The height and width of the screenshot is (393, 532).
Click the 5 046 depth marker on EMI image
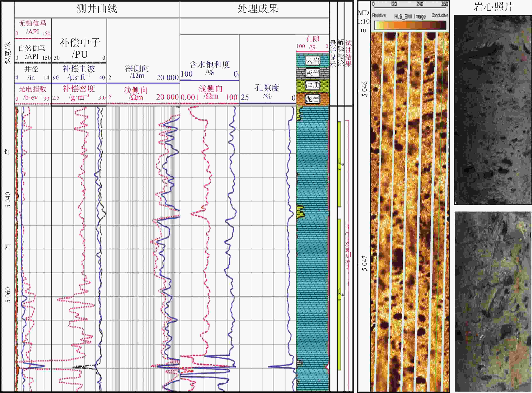click(365, 89)
